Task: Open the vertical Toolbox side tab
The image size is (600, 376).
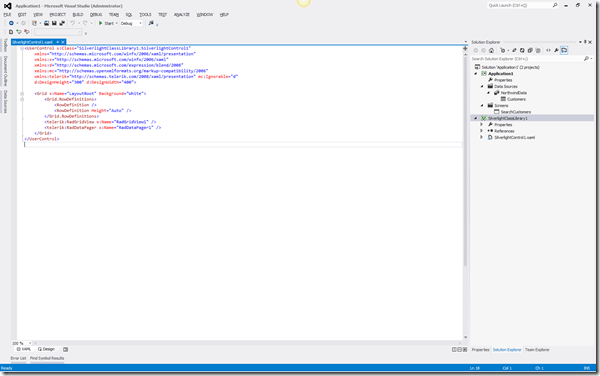Action: pyautogui.click(x=5, y=45)
